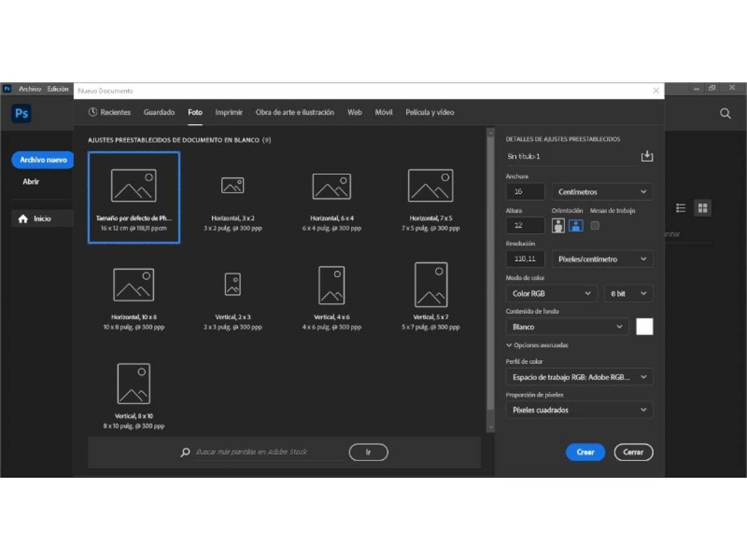Select the Vertical, 8 x 10 preset
Viewport: 747px width, 560px height.
tap(134, 395)
